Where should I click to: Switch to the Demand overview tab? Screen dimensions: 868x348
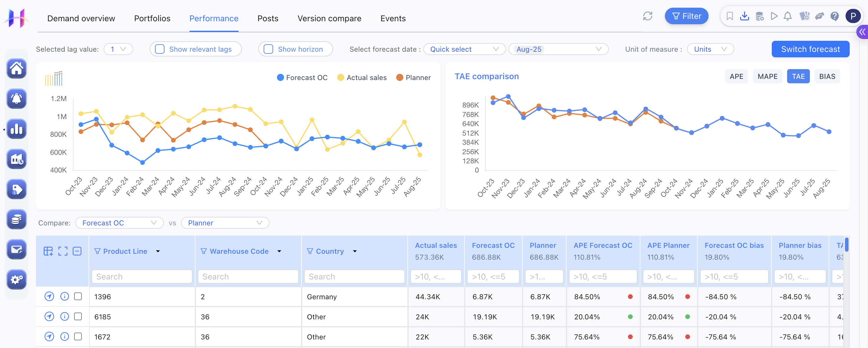81,19
